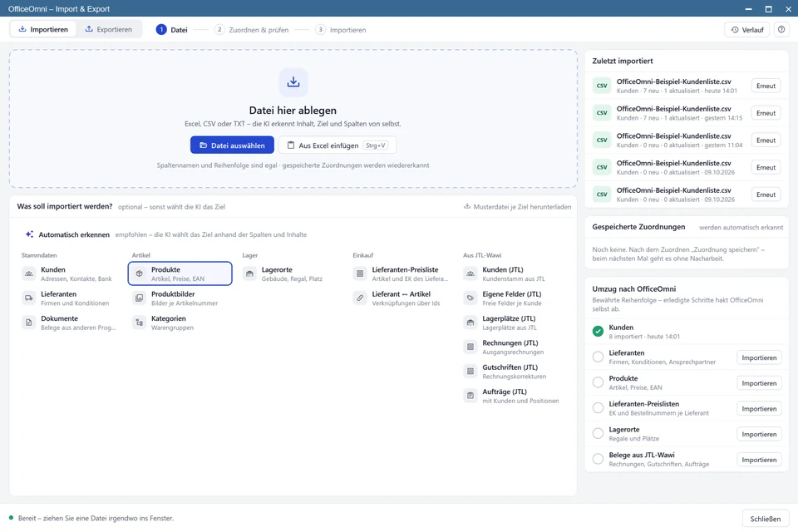Viewport: 798px width, 532px height.
Task: Click the Gutschriften (JTL) icon
Action: click(470, 372)
